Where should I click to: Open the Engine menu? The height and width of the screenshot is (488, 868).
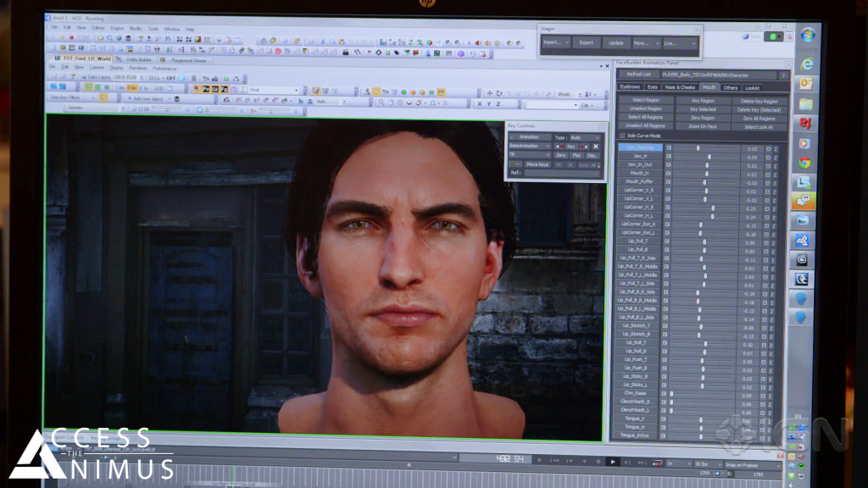[117, 28]
